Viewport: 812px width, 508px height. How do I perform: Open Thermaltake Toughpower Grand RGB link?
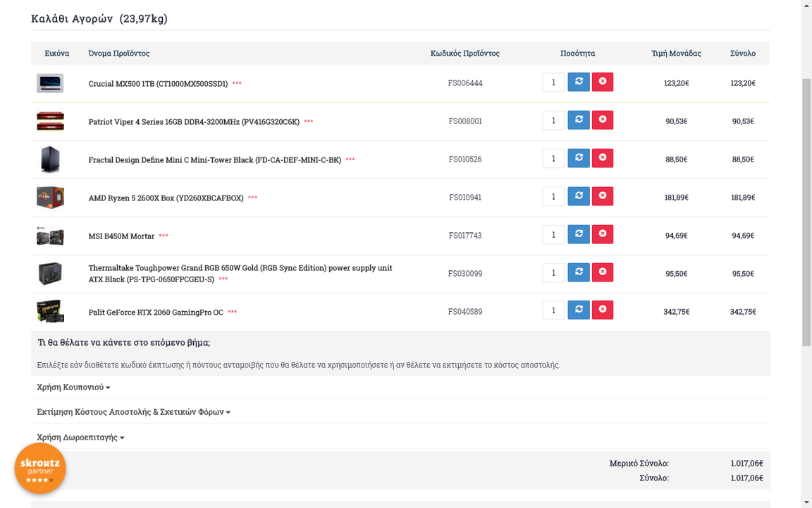point(240,274)
